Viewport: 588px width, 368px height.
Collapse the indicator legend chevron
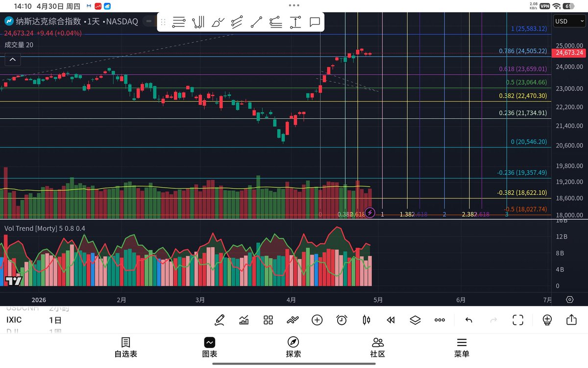[x=12, y=60]
